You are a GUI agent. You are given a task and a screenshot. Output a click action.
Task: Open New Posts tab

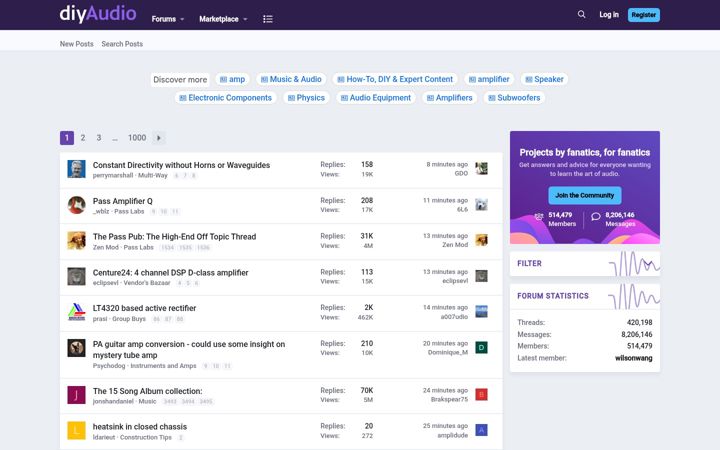[x=77, y=44]
